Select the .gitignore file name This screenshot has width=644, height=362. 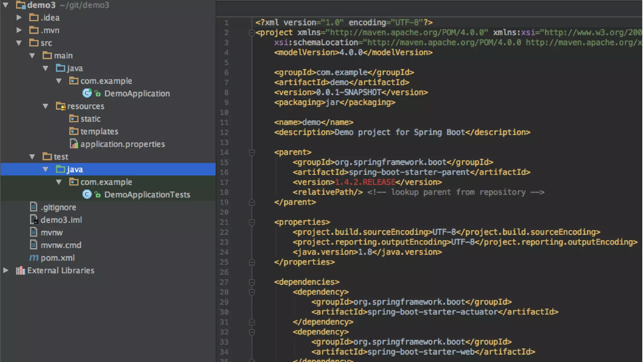[58, 207]
